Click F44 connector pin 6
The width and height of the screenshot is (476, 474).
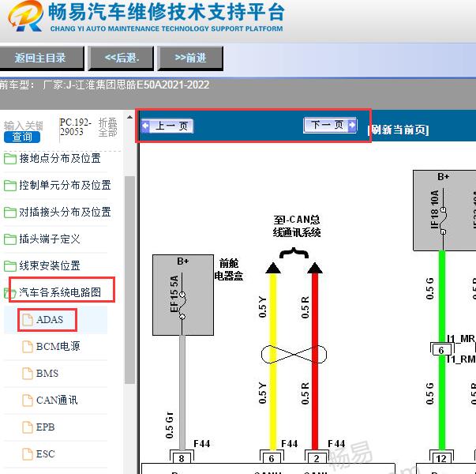coord(272,458)
